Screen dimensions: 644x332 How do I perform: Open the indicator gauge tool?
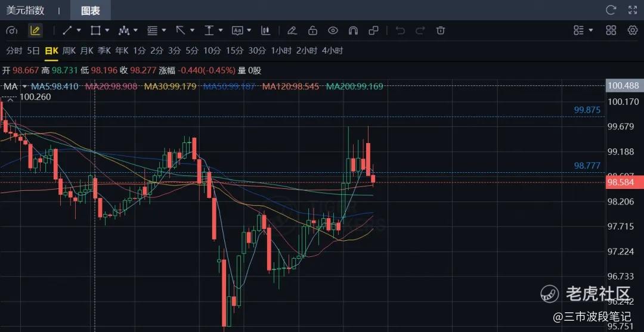pyautogui.click(x=13, y=30)
